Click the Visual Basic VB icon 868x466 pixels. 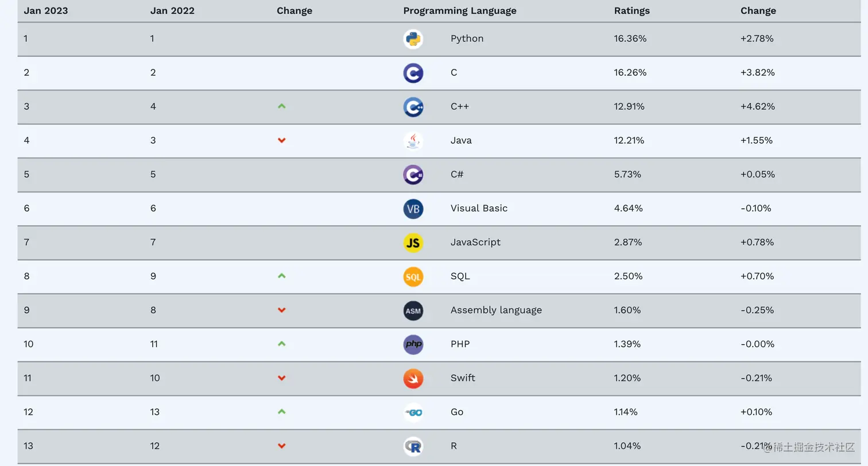[413, 209]
